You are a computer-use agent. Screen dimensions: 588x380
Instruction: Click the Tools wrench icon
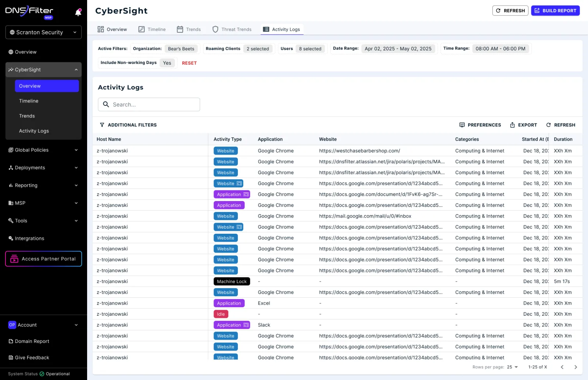(x=11, y=221)
